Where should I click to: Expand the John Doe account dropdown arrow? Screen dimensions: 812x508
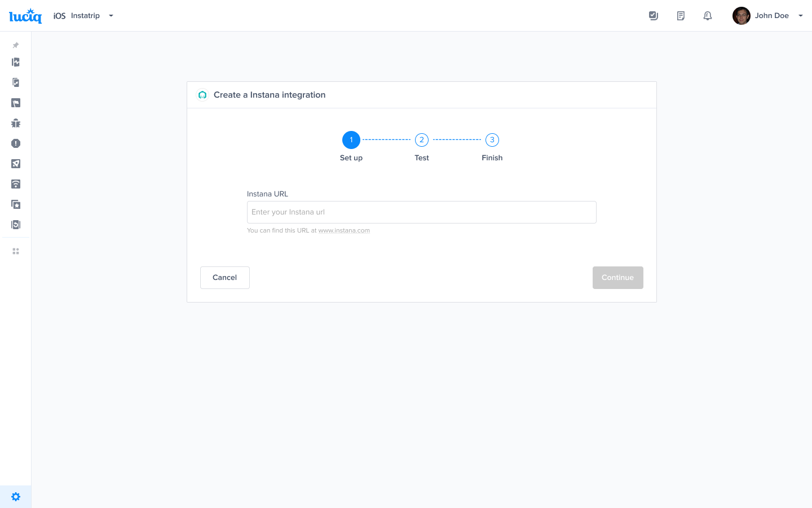801,16
